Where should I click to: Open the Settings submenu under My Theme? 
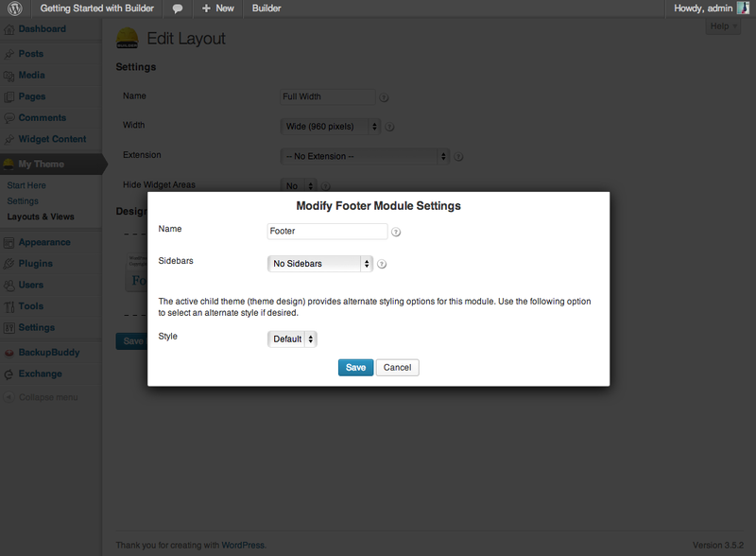click(x=23, y=201)
